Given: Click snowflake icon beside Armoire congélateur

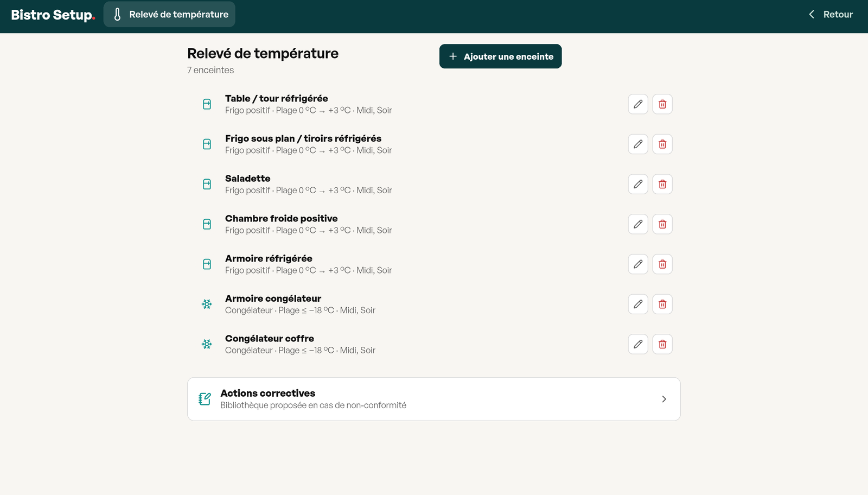Looking at the screenshot, I should tap(207, 304).
